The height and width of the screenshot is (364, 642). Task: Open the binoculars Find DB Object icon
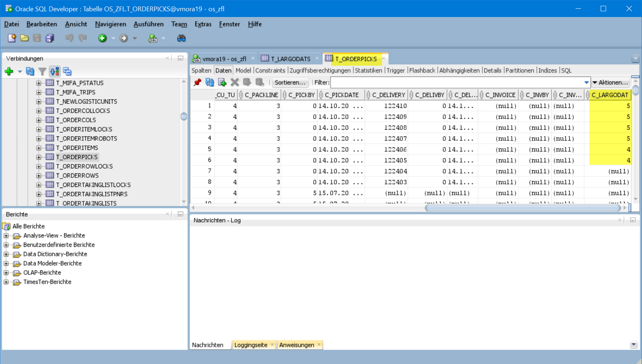[x=181, y=38]
